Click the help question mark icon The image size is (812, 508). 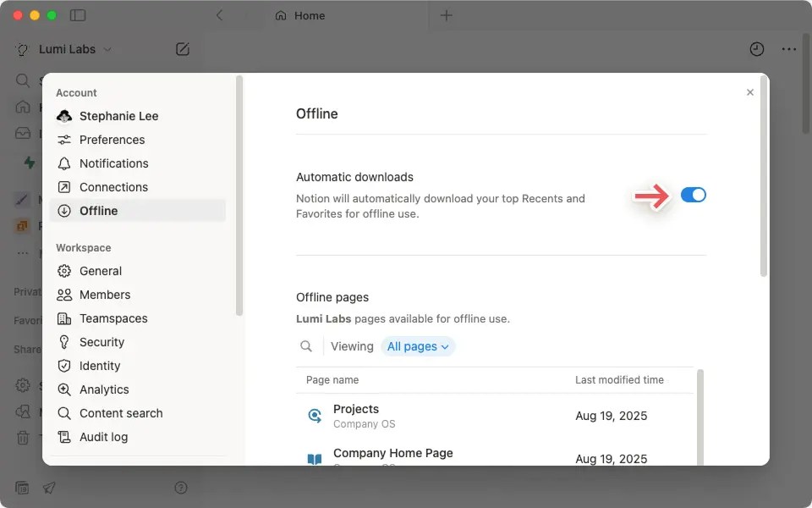point(180,488)
